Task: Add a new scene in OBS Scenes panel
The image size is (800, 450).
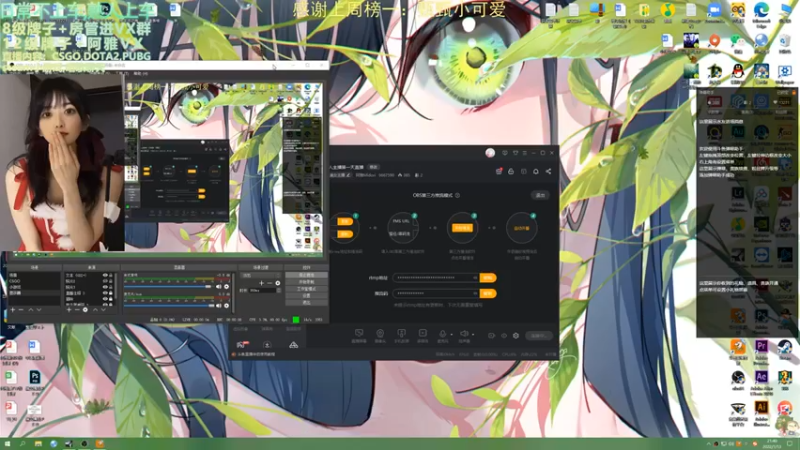Action: click(x=13, y=310)
